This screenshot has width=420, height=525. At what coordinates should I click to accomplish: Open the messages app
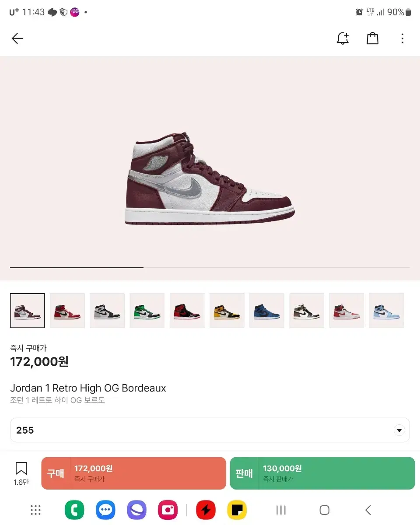pyautogui.click(x=105, y=510)
